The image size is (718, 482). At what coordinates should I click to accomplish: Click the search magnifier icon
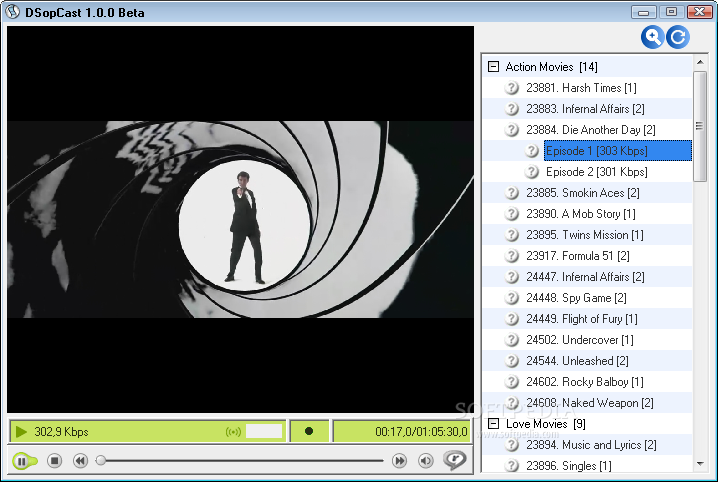coord(652,37)
